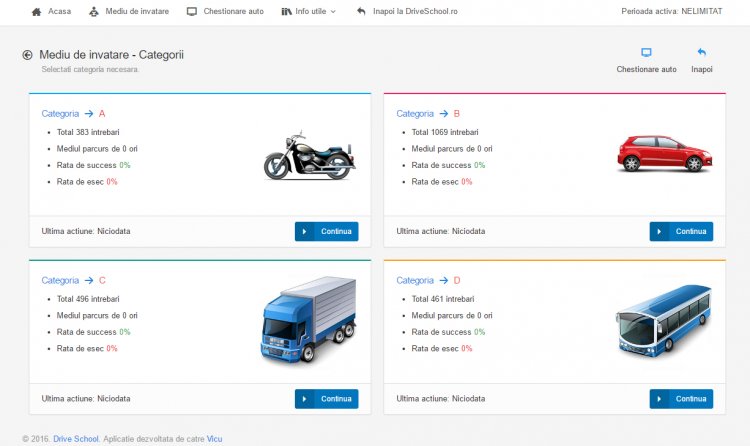Click 'Rata de success 0%' in category D
750x446 pixels.
(449, 332)
